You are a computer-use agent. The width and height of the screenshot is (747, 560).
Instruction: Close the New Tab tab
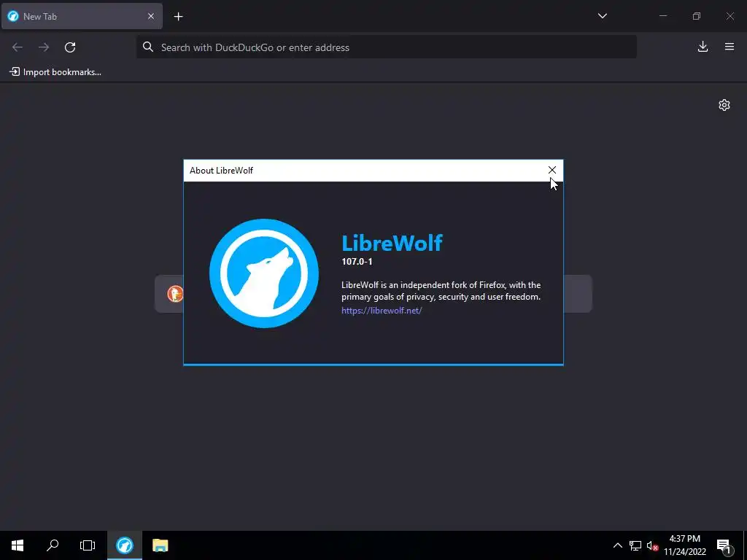coord(151,16)
